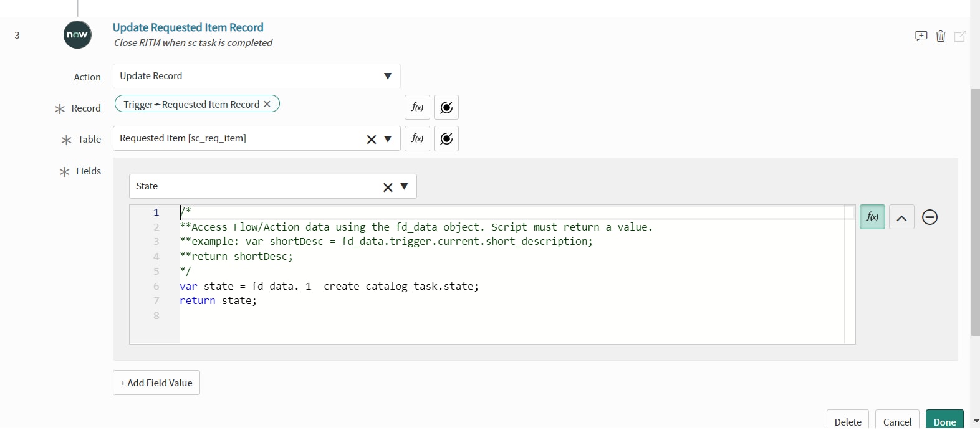Toggle the script fx for State field
Viewport: 980px width, 438px height.
point(872,217)
